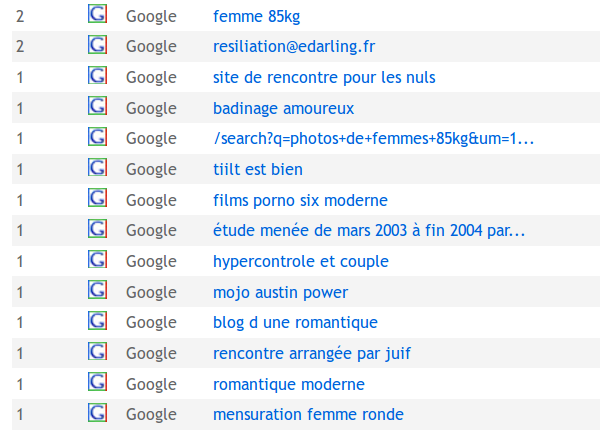Open 'rencontre arrangée par juif' keyword link
This screenshot has height=432, width=600.
pyautogui.click(x=312, y=353)
